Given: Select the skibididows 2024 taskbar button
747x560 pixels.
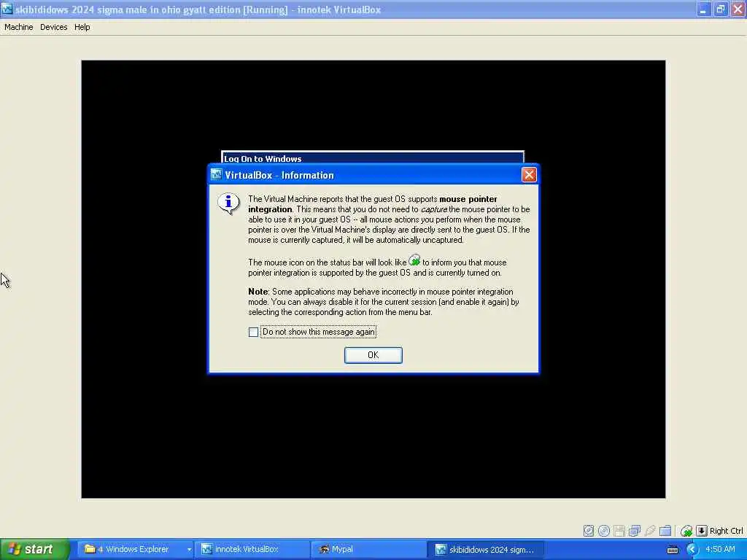Looking at the screenshot, I should [x=485, y=549].
